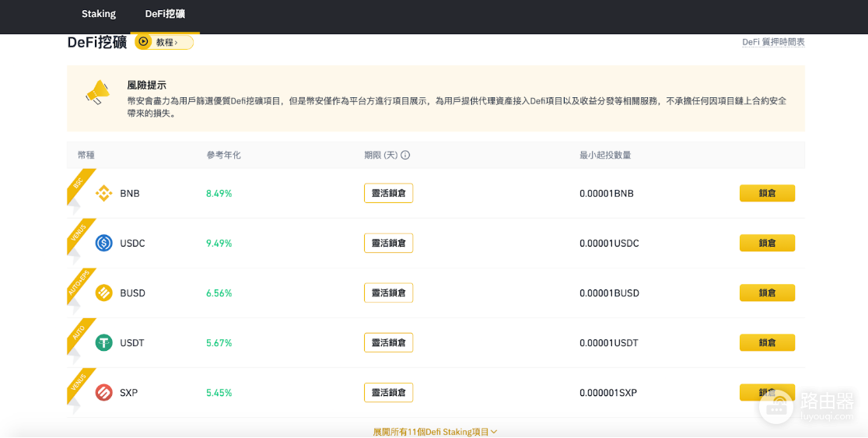Click the 9.49% rate for USDC
868x438 pixels.
[219, 244]
